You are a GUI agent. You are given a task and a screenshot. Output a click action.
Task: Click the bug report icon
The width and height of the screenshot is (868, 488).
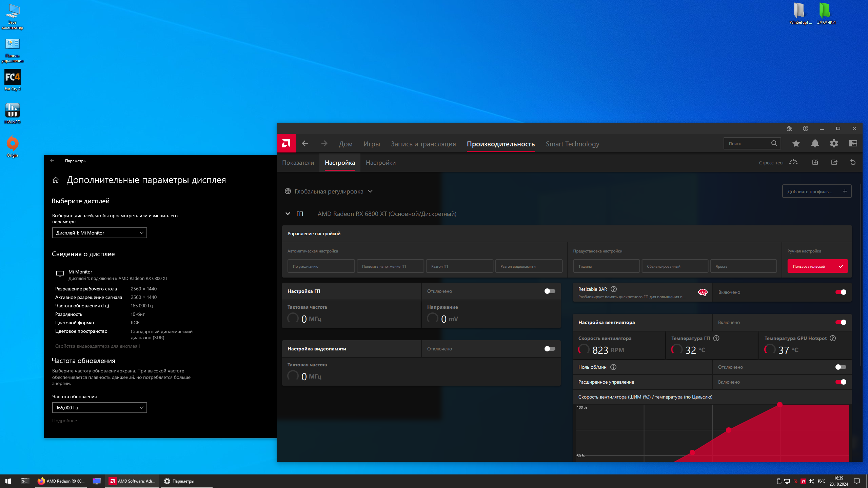pyautogui.click(x=789, y=128)
